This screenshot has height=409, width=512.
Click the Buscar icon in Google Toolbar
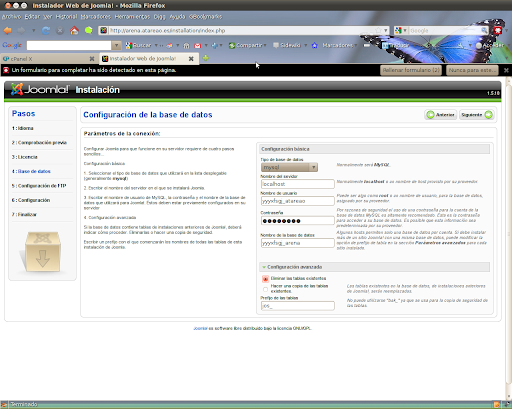(129, 45)
